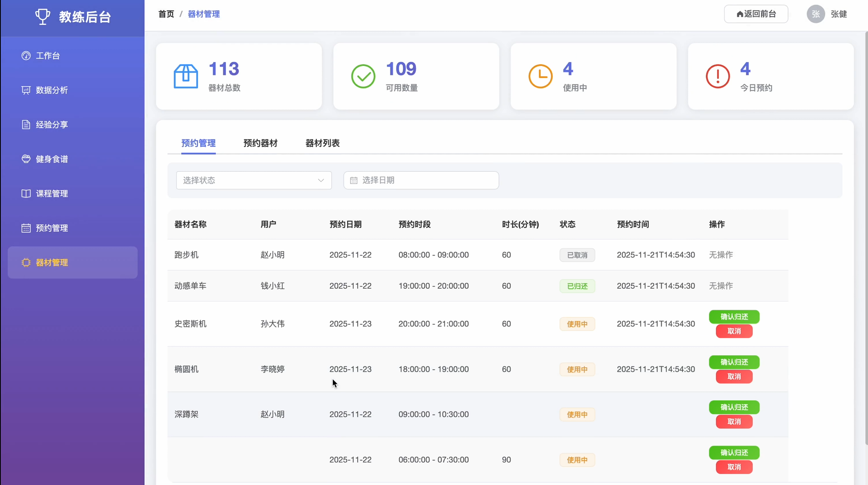
Task: Open the 选择状态 dropdown
Action: click(x=253, y=180)
